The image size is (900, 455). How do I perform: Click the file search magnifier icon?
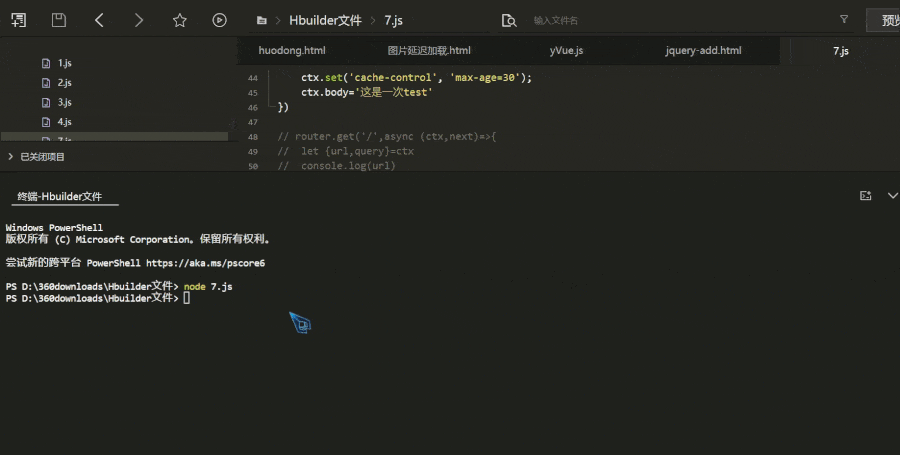click(x=509, y=21)
